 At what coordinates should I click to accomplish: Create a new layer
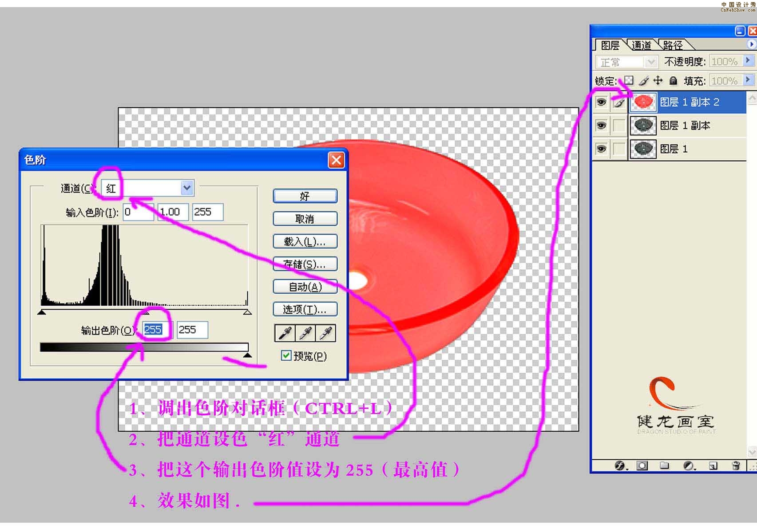pos(713,465)
